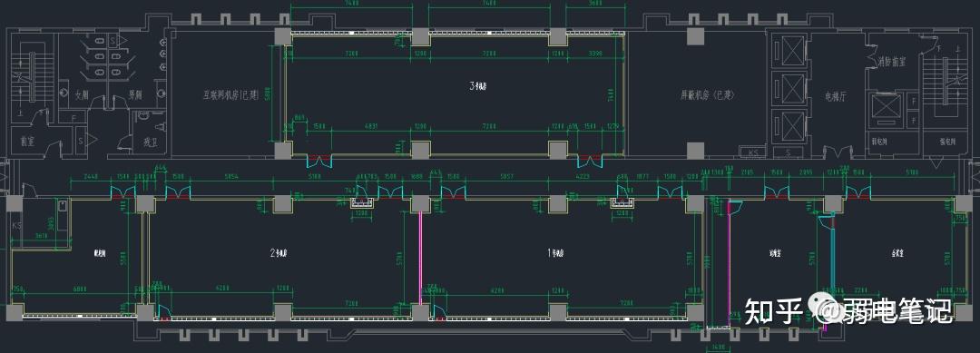Select the 男厕 room label

pyautogui.click(x=135, y=96)
